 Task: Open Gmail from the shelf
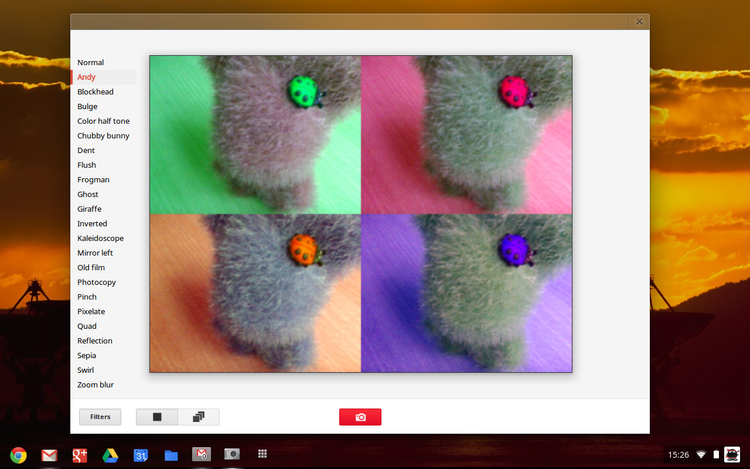(49, 455)
